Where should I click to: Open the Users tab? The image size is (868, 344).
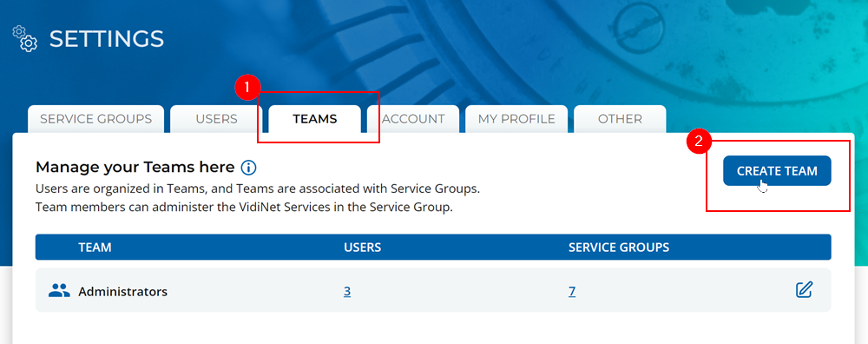(x=216, y=119)
